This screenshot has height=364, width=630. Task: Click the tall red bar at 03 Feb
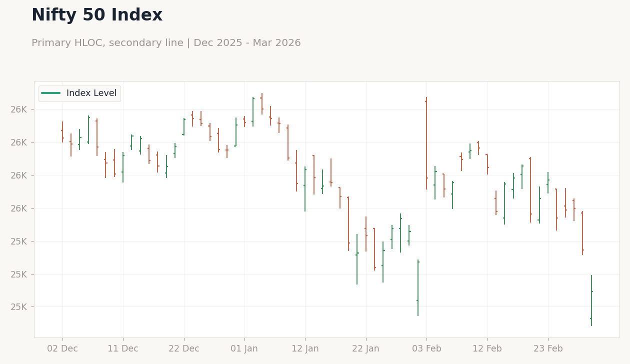pos(426,143)
